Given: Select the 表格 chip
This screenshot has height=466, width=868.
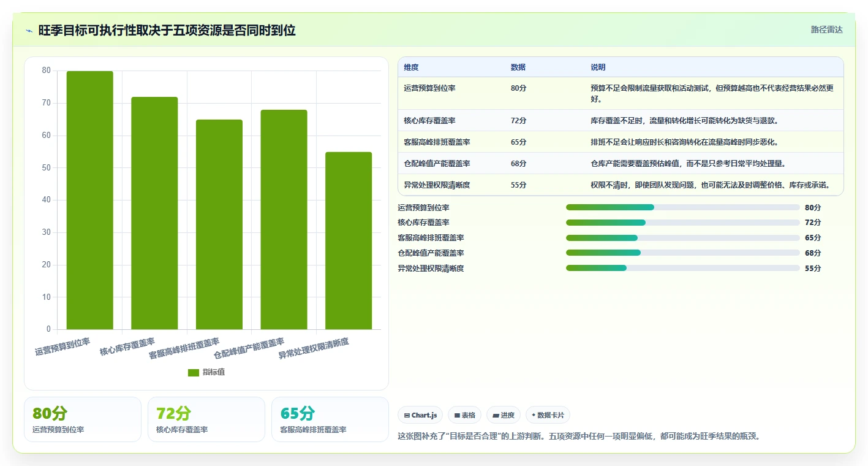Looking at the screenshot, I should (x=465, y=415).
